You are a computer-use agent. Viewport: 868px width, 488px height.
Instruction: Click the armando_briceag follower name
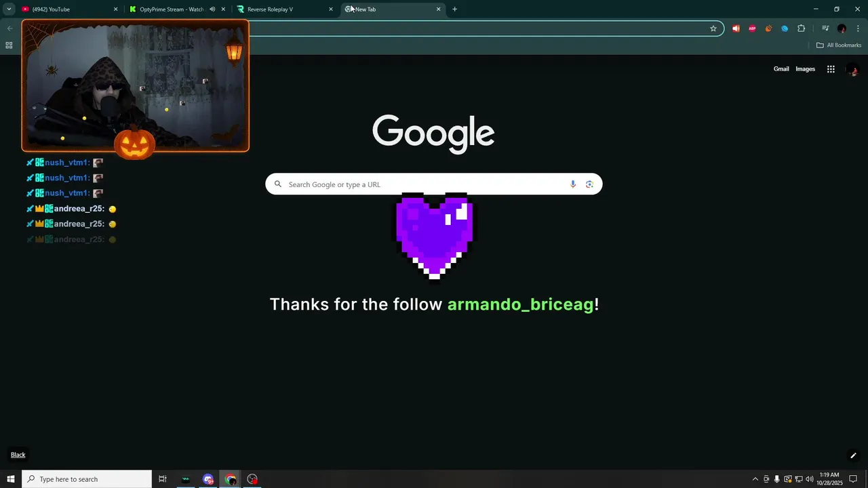pyautogui.click(x=520, y=304)
